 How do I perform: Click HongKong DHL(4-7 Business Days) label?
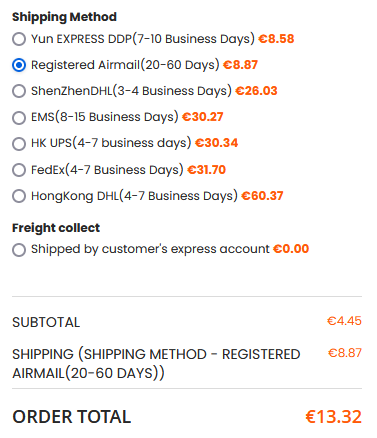pyautogui.click(x=134, y=196)
